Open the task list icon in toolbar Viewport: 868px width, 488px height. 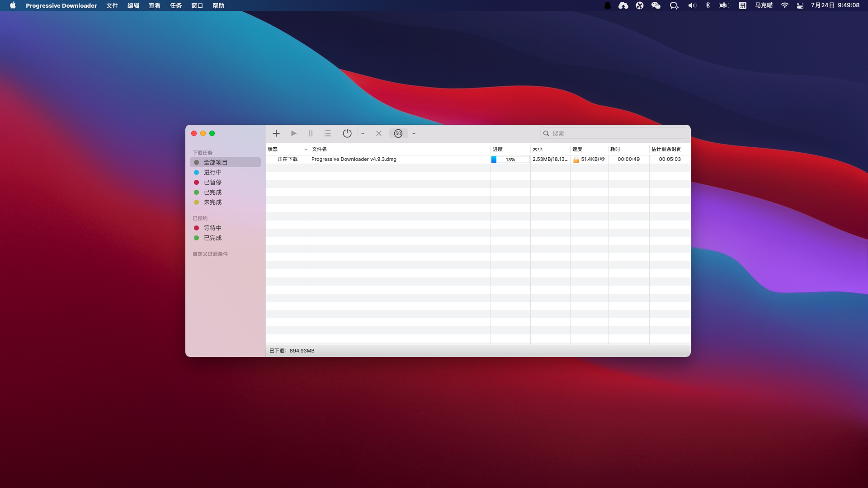pos(328,133)
